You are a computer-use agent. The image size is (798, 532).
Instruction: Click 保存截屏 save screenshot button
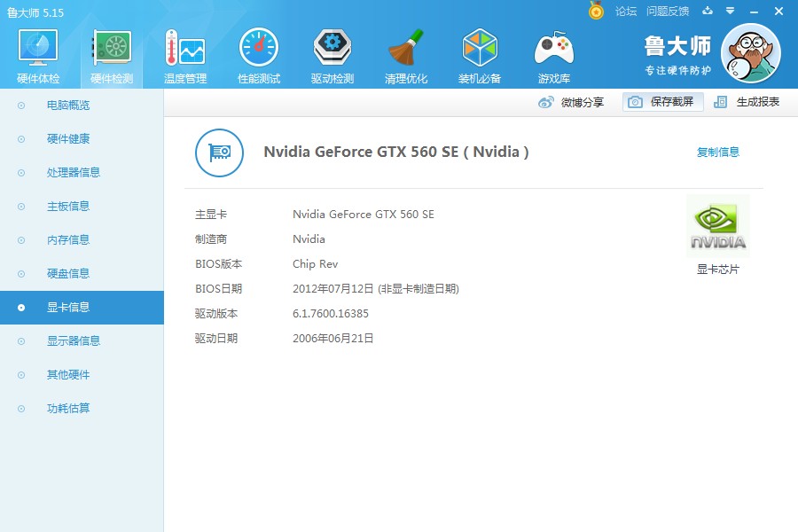tap(662, 102)
